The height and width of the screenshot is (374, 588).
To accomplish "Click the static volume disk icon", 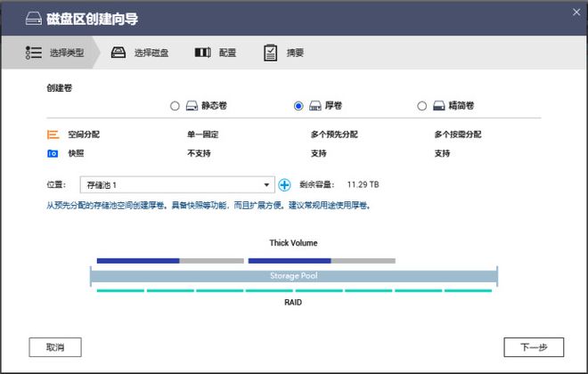I will point(192,106).
